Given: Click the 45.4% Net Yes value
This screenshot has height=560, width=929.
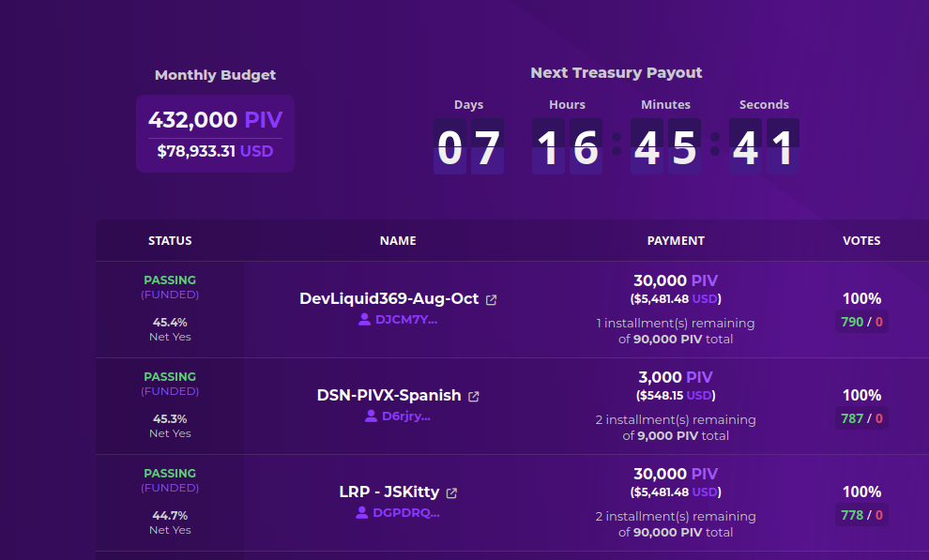Looking at the screenshot, I should pyautogui.click(x=170, y=322).
